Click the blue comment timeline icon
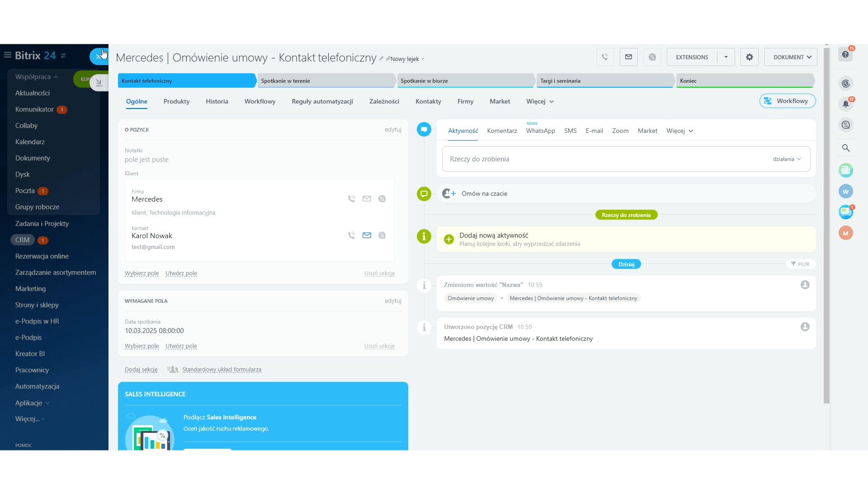 424,130
